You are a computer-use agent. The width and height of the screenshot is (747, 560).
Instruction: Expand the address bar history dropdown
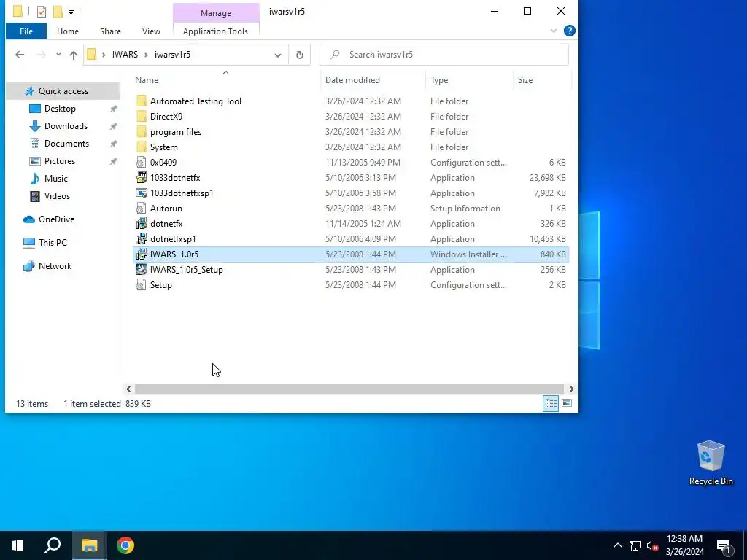[x=278, y=55]
